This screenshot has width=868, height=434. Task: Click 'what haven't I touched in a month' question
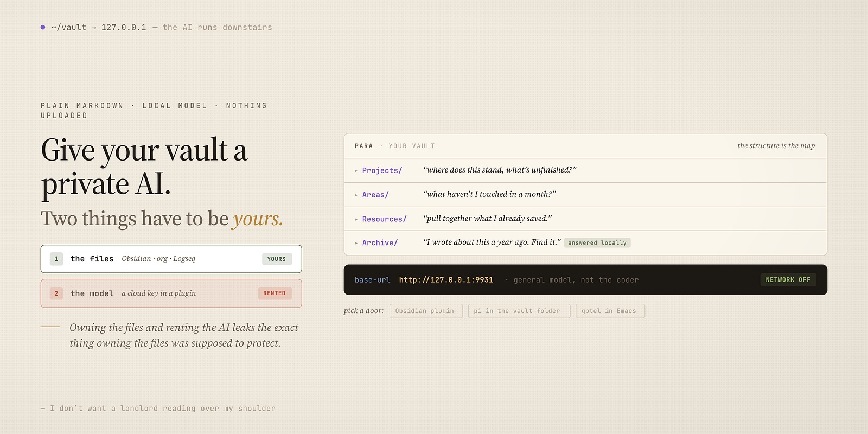[x=489, y=194]
